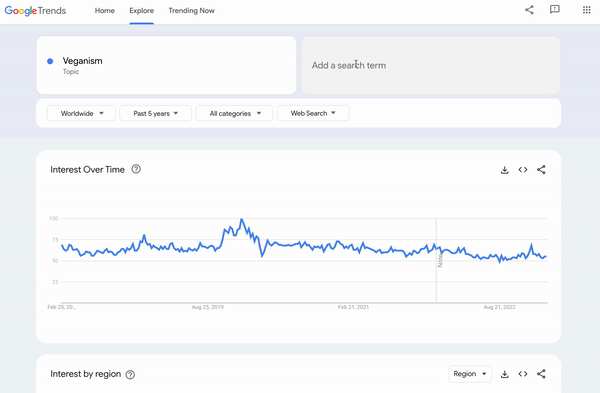Click the Google Trends logo
The width and height of the screenshot is (600, 393).
35,11
